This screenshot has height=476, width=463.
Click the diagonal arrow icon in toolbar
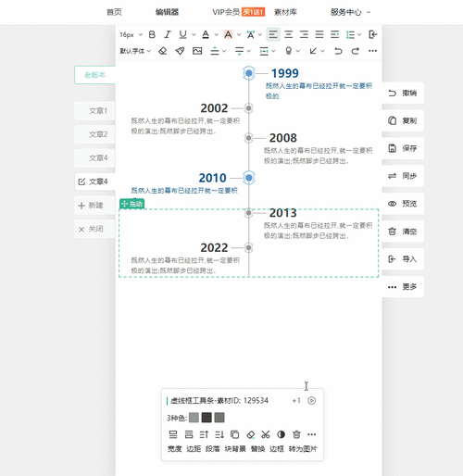click(313, 51)
